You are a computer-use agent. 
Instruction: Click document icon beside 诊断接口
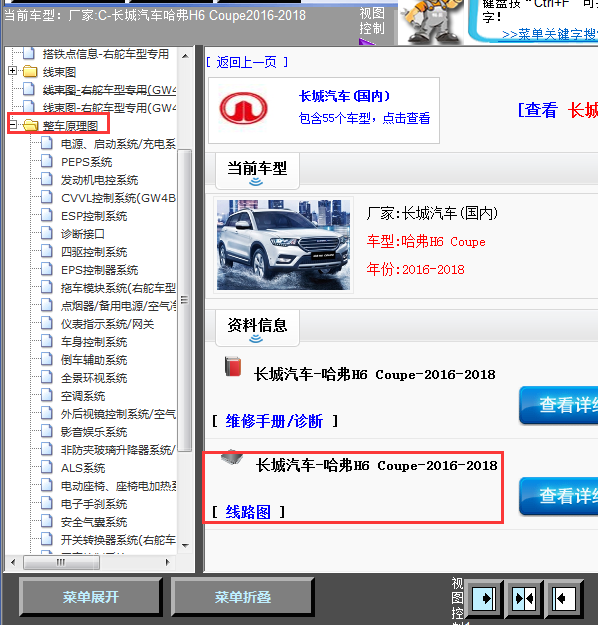[47, 233]
